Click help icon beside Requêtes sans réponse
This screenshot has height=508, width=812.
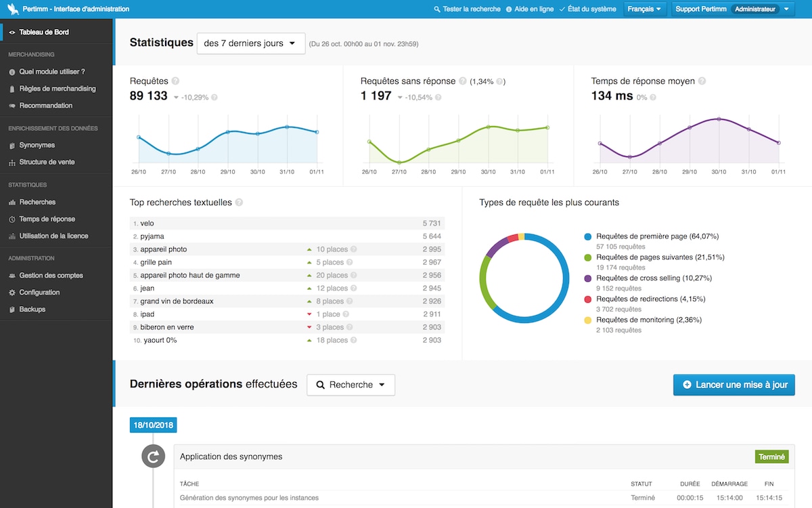click(463, 81)
